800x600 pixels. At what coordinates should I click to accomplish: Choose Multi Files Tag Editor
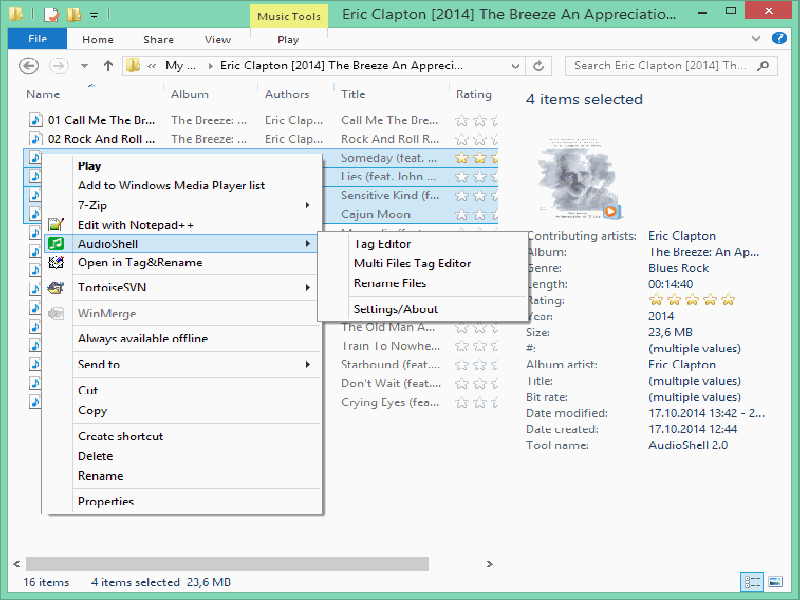click(412, 263)
